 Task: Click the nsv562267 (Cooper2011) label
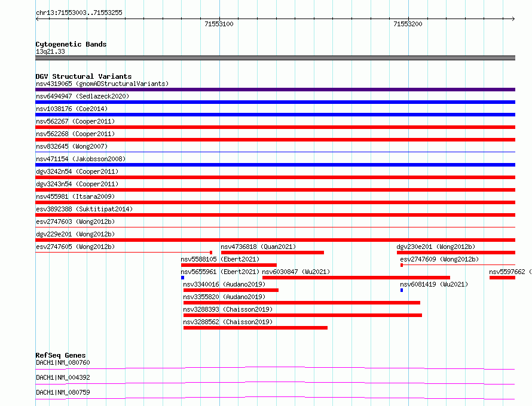(75, 121)
